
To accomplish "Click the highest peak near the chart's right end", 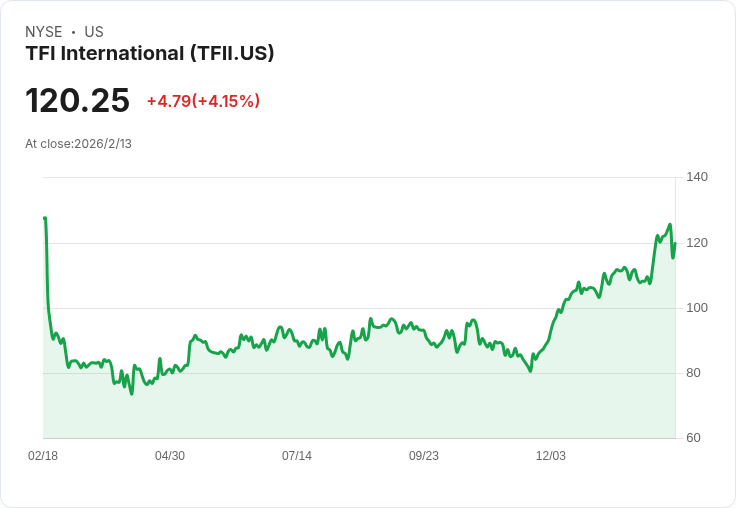I will point(670,225).
